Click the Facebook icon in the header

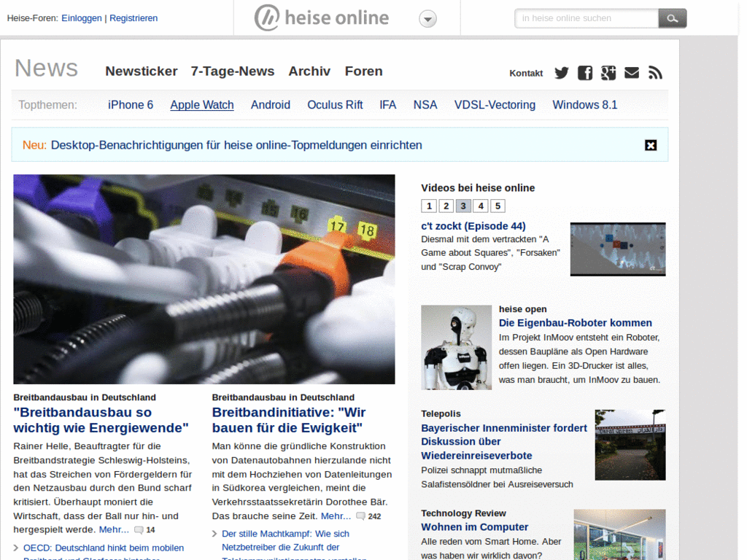[584, 73]
